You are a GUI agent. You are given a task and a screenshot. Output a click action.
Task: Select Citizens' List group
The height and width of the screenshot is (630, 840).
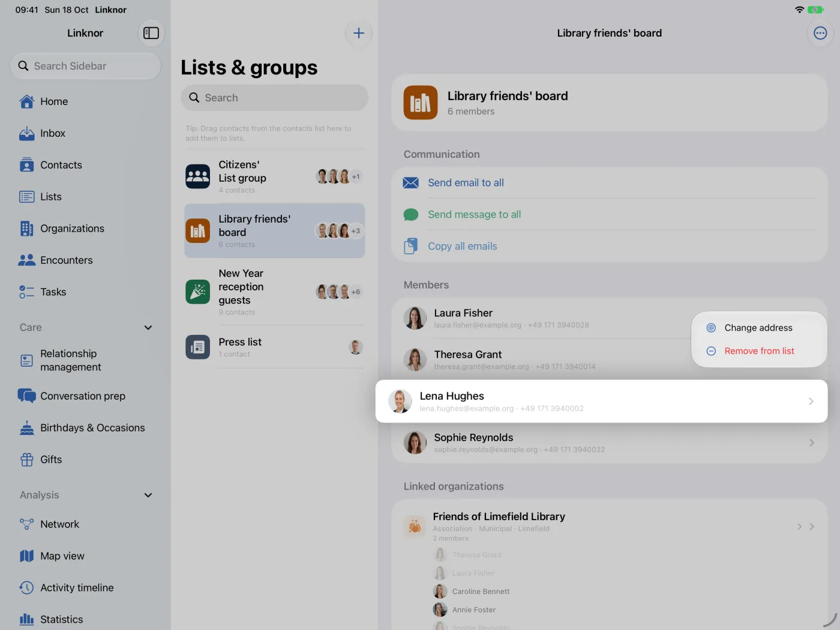(x=275, y=176)
